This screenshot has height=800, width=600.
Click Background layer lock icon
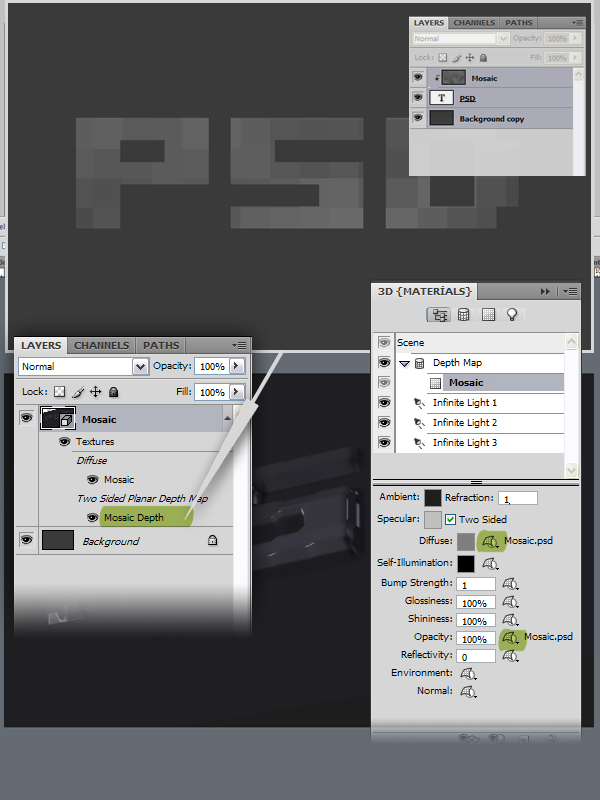pyautogui.click(x=213, y=540)
